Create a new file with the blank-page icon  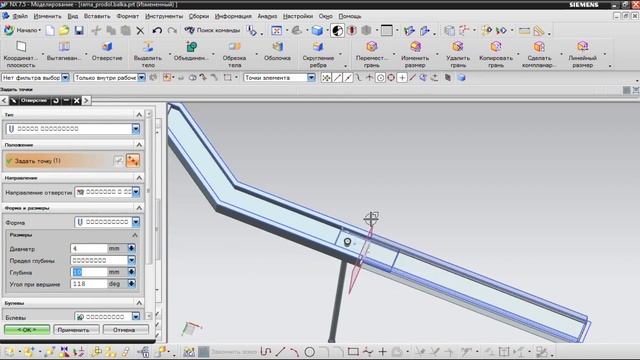pyautogui.click(x=50, y=31)
